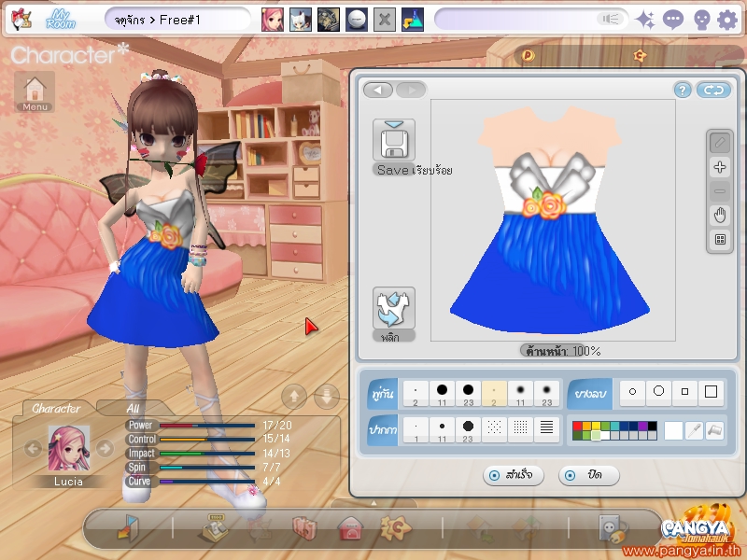Image resolution: width=747 pixels, height=560 pixels.
Task: Select the small square eraser
Action: click(x=684, y=392)
